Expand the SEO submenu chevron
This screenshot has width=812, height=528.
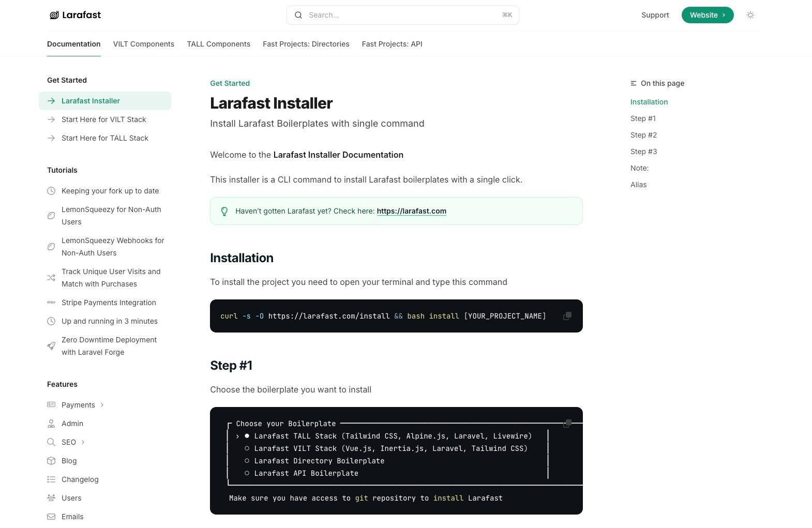coord(83,442)
